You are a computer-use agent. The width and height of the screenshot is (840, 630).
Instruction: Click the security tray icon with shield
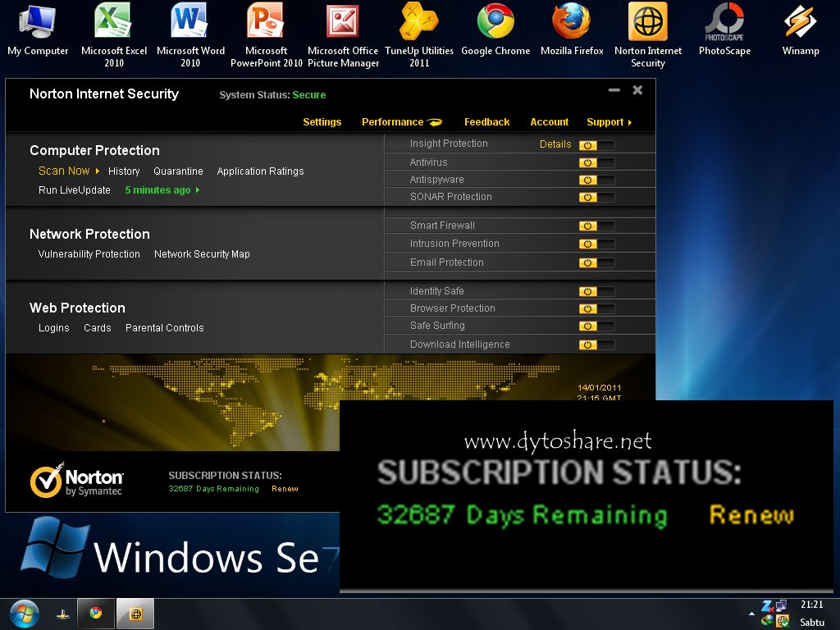pyautogui.click(x=782, y=622)
